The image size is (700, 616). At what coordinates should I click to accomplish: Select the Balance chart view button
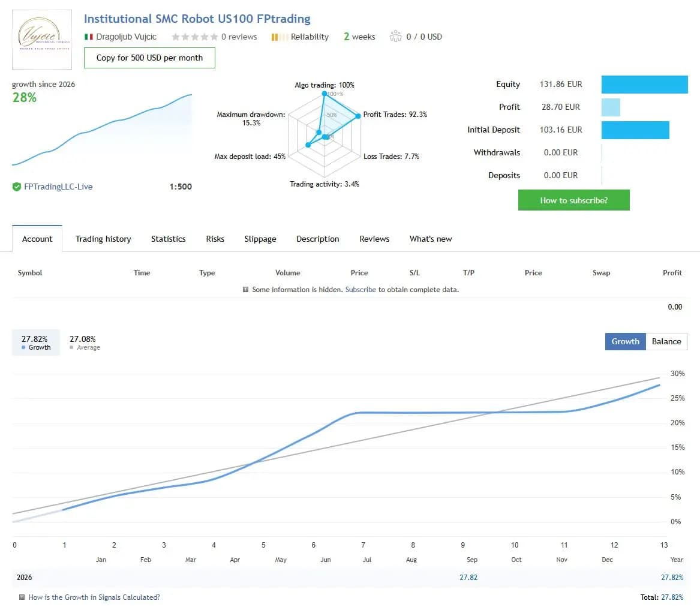point(666,341)
